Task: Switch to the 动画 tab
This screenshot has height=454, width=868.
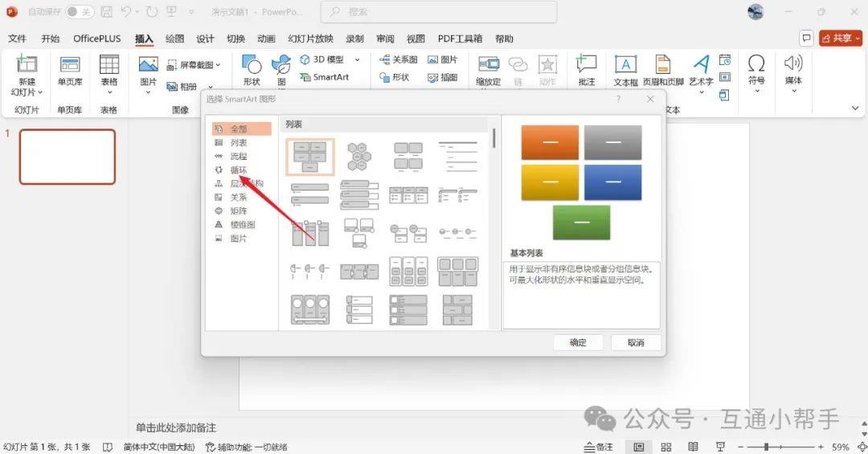Action: tap(266, 39)
